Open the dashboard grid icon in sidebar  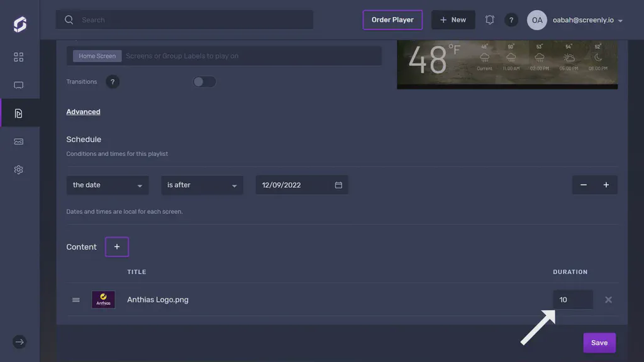(x=19, y=57)
